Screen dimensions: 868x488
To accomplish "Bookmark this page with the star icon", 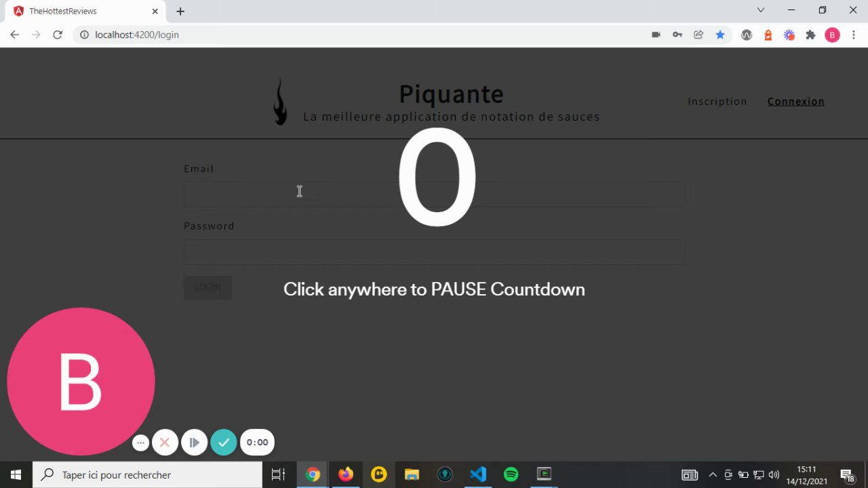I will (720, 35).
